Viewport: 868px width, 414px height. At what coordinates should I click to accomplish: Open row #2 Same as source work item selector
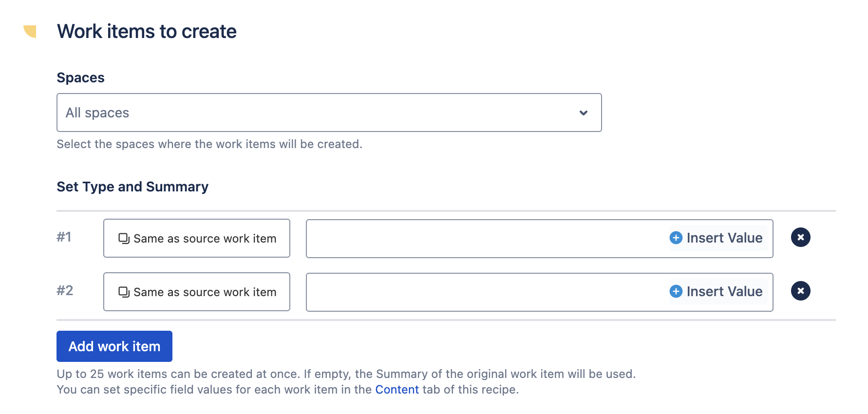tap(197, 292)
